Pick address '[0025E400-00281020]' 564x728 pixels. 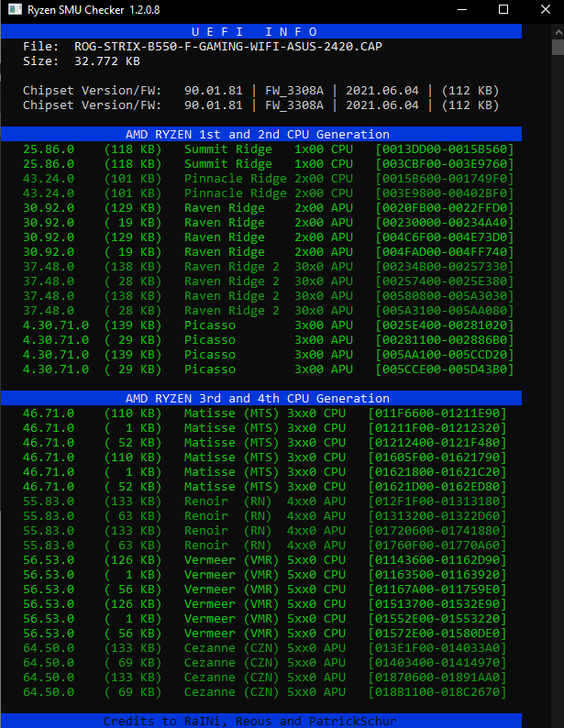445,325
